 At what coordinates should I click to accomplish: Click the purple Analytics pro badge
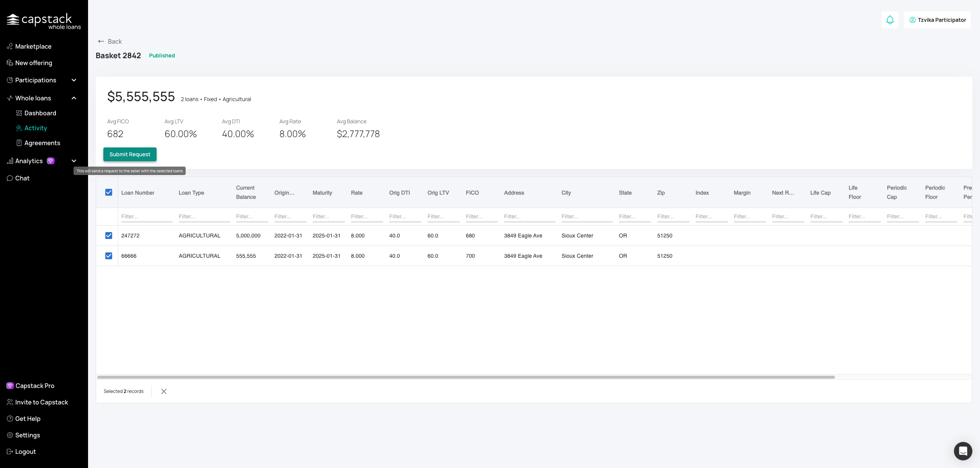[51, 161]
